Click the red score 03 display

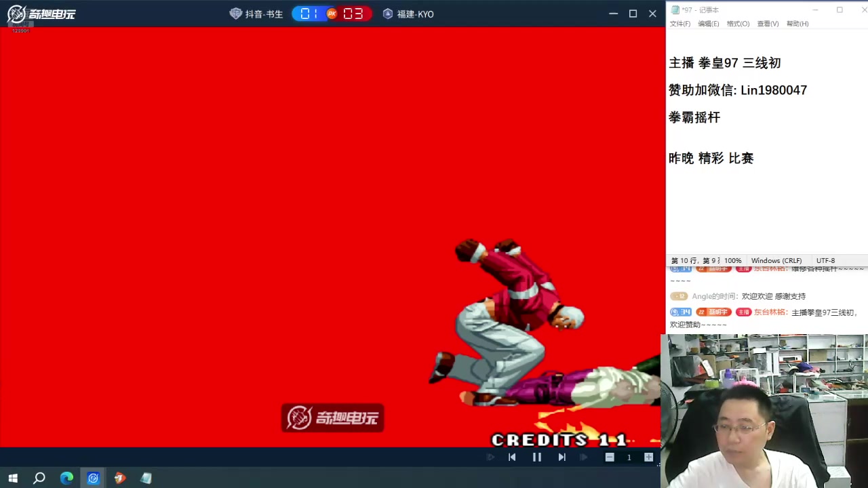[x=353, y=14]
